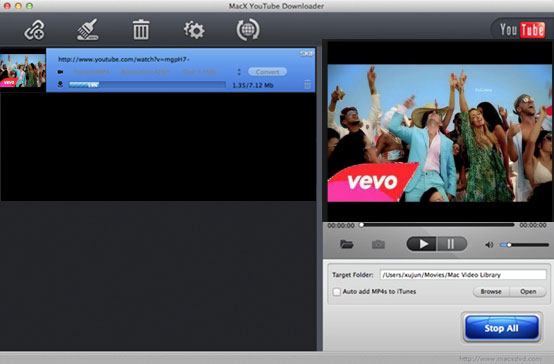
Task: Click the Delete trash can toolbar icon
Action: (x=141, y=29)
